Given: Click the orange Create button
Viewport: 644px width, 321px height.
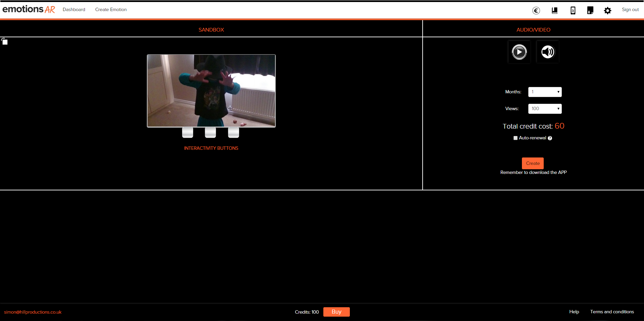Looking at the screenshot, I should point(533,163).
